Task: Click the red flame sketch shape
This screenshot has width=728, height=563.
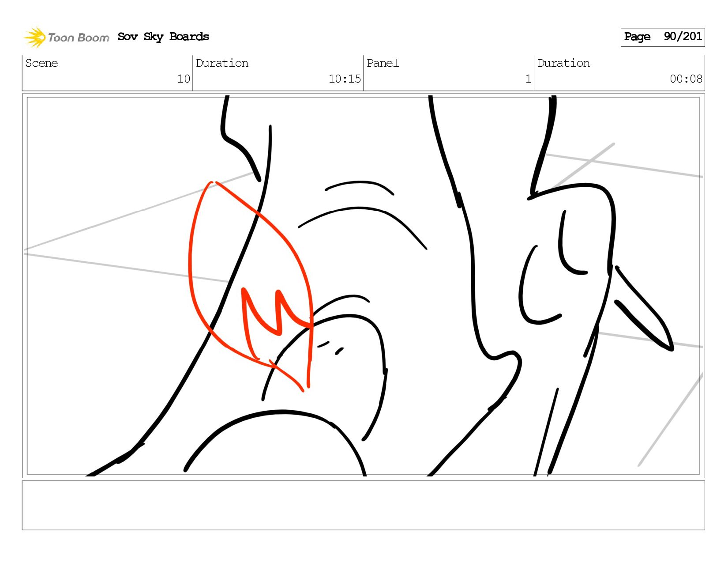Action: click(251, 286)
